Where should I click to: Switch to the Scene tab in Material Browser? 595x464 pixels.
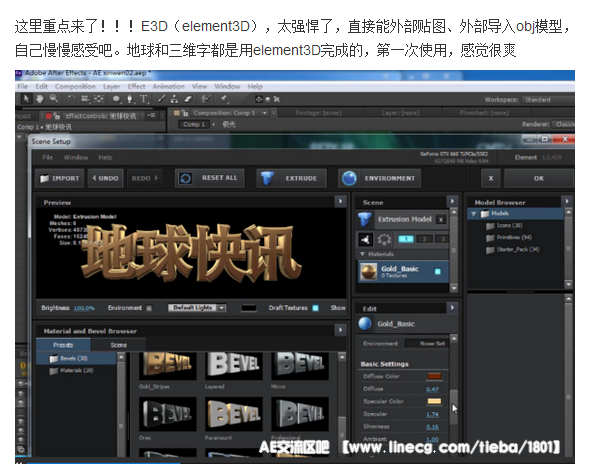coord(118,345)
